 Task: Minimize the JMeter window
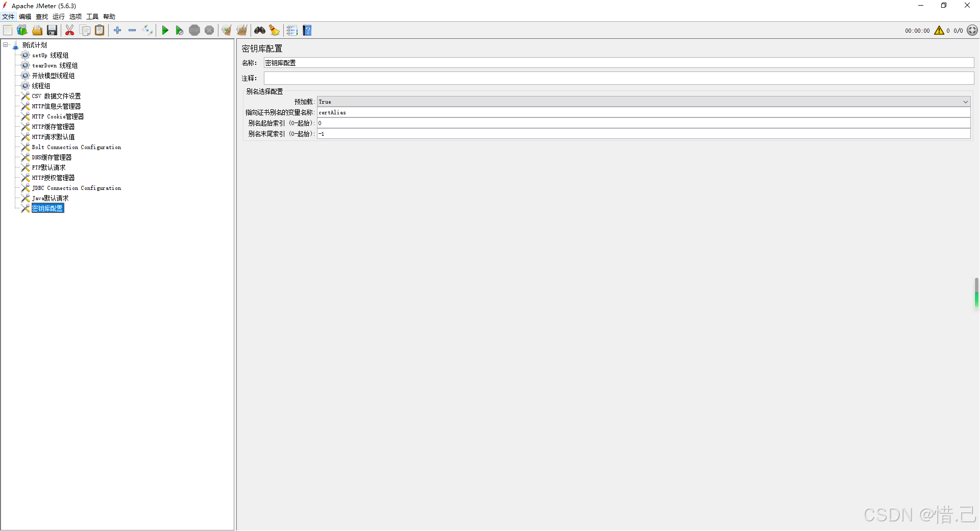point(921,6)
